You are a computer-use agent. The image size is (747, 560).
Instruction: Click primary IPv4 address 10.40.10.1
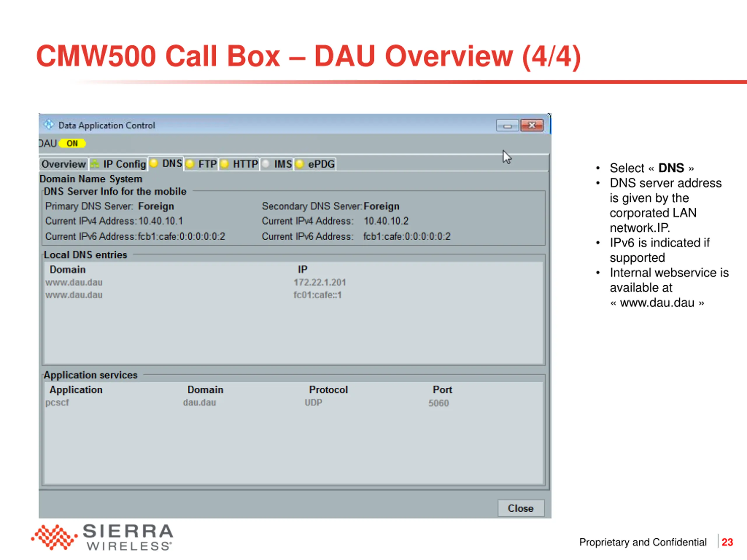[x=161, y=221]
